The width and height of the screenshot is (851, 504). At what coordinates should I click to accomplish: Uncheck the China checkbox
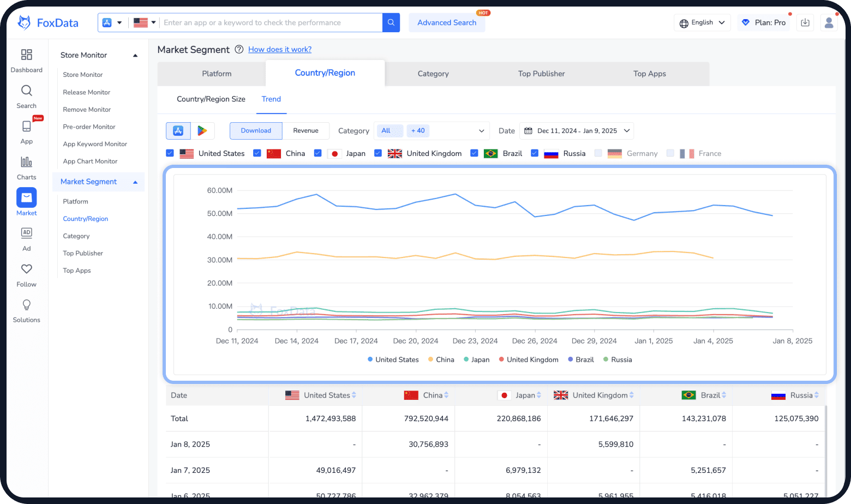(x=257, y=153)
